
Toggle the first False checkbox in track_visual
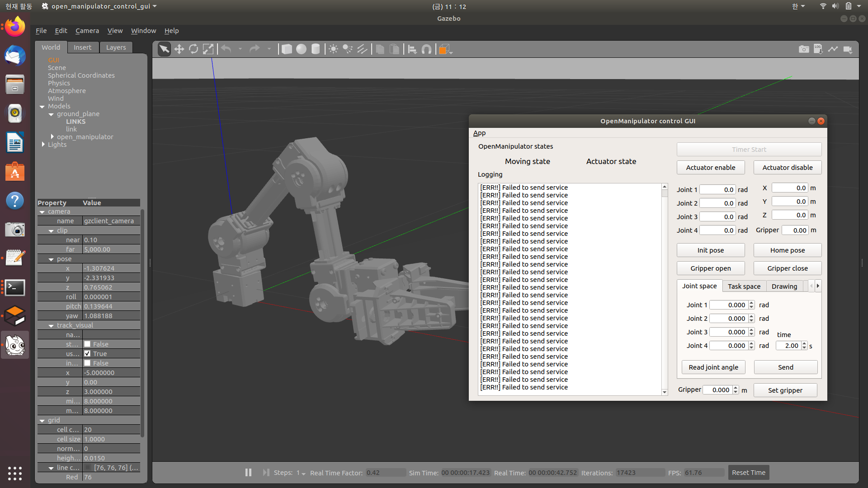(88, 344)
